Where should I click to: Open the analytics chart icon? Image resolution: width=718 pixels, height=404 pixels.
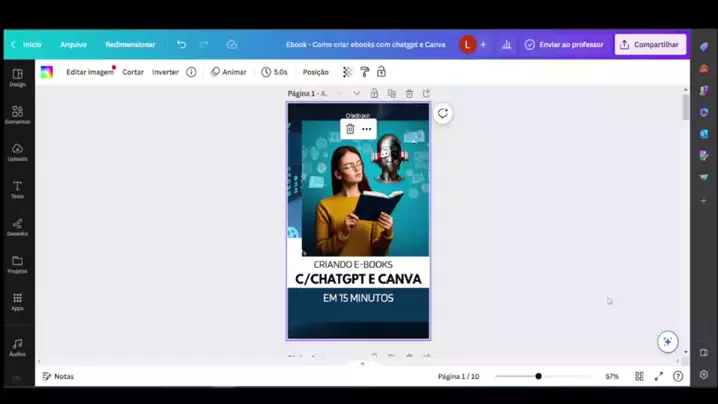tap(506, 44)
